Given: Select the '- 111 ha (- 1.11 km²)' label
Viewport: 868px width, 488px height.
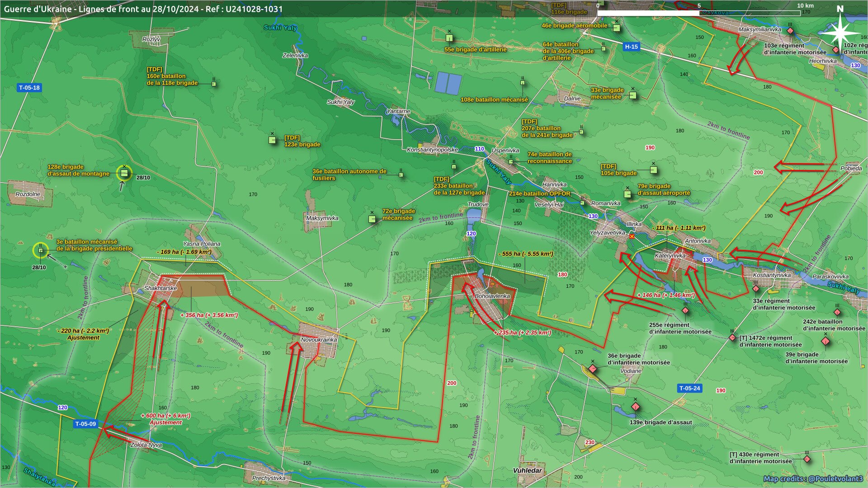Looking at the screenshot, I should pos(679,228).
